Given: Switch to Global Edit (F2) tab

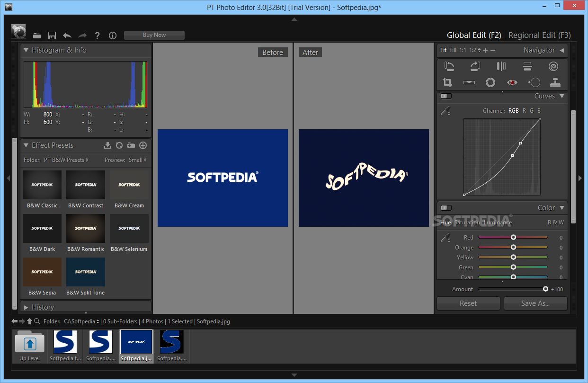Looking at the screenshot, I should tap(474, 35).
